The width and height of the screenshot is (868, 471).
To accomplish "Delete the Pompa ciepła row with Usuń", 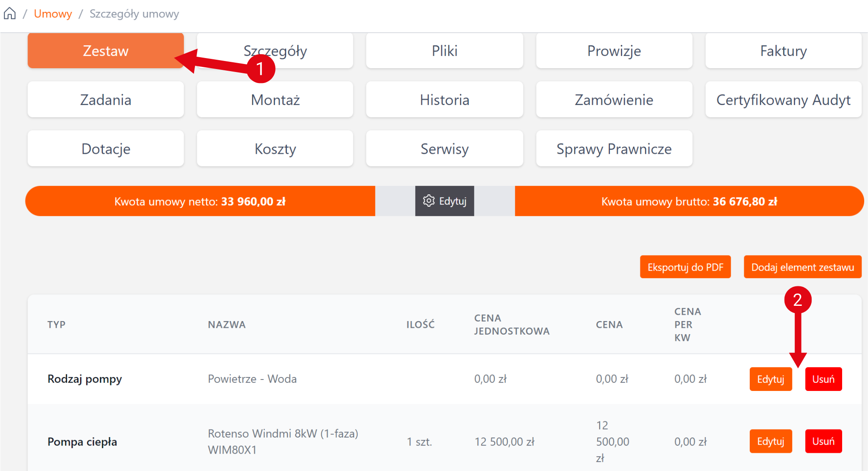I will (x=823, y=441).
